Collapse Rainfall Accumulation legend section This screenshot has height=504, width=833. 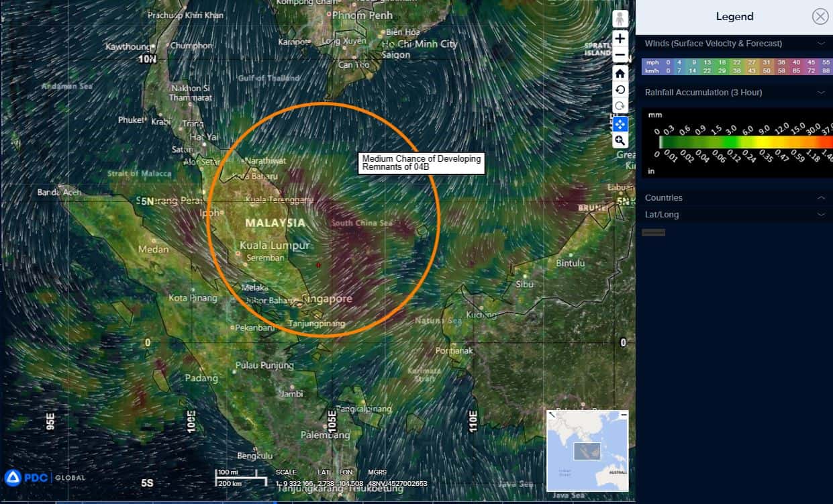click(820, 93)
